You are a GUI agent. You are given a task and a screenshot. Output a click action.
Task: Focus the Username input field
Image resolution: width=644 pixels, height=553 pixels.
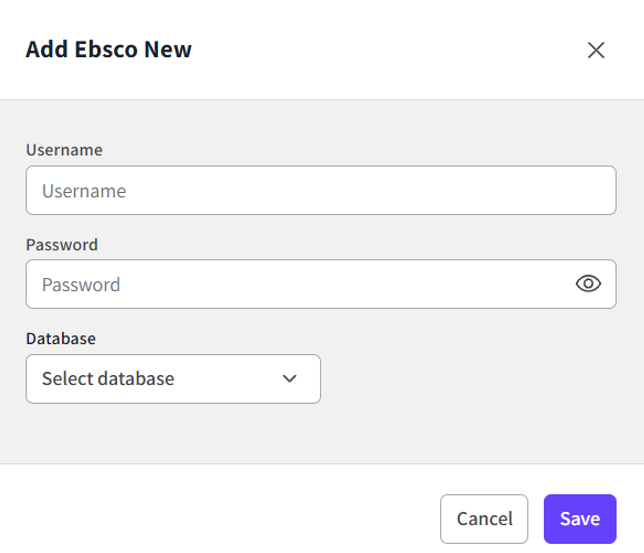(320, 190)
